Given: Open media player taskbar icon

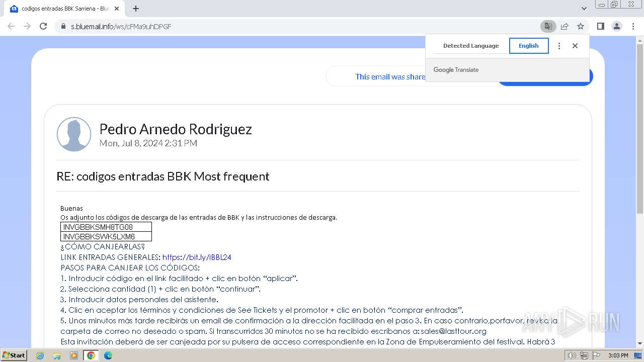Looking at the screenshot, I should [x=74, y=355].
